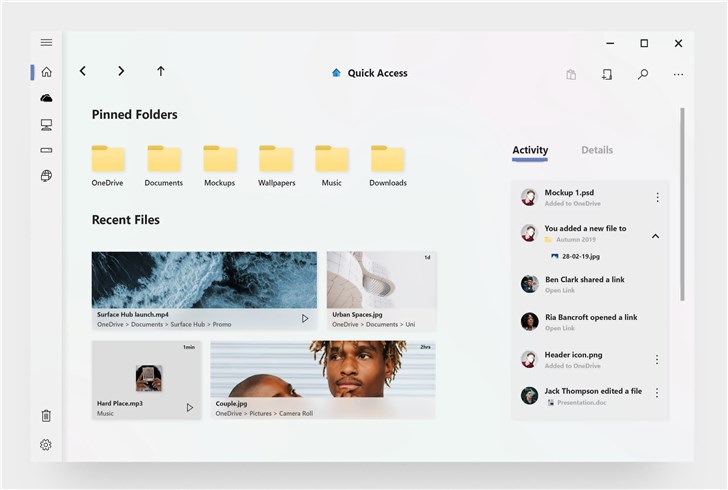Open OneDrive cloud icon in the sidebar
The image size is (728, 490).
click(46, 98)
